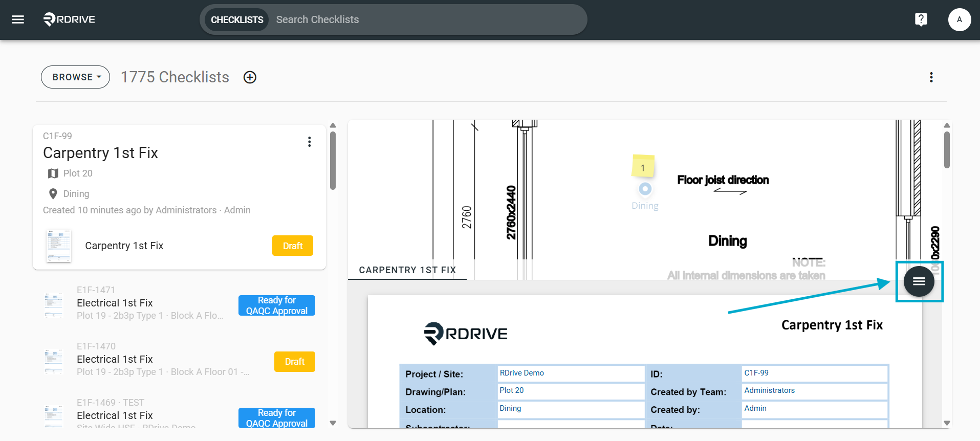Click the Plot 20 text in the card
The width and height of the screenshot is (980, 441).
coord(78,173)
